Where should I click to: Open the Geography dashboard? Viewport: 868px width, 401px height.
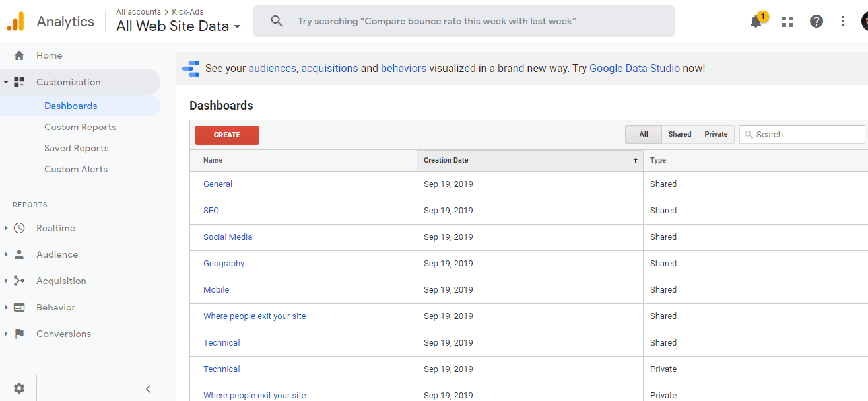224,264
